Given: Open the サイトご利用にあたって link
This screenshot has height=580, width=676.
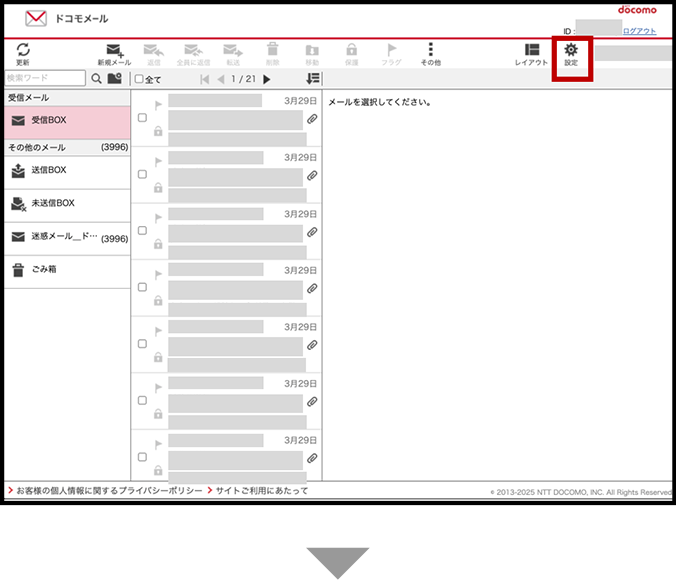Looking at the screenshot, I should (262, 491).
